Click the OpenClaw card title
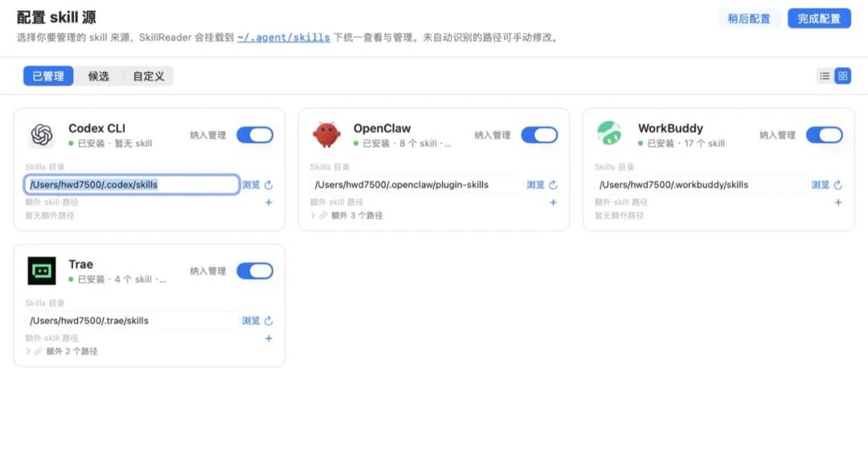The width and height of the screenshot is (868, 450). tap(382, 129)
